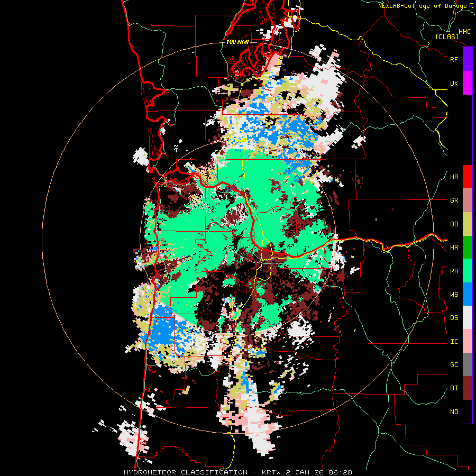Click the ND black legend swatch

pos(467,411)
